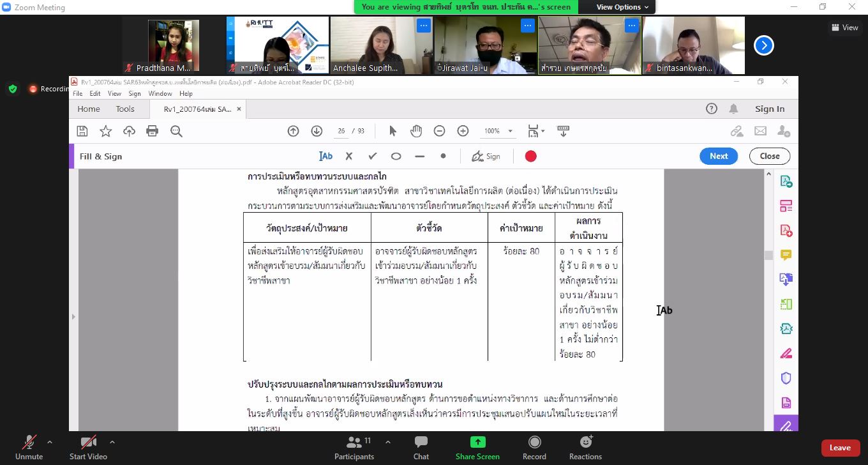The width and height of the screenshot is (868, 465).
Task: Go to next page with down arrow
Action: pyautogui.click(x=317, y=131)
